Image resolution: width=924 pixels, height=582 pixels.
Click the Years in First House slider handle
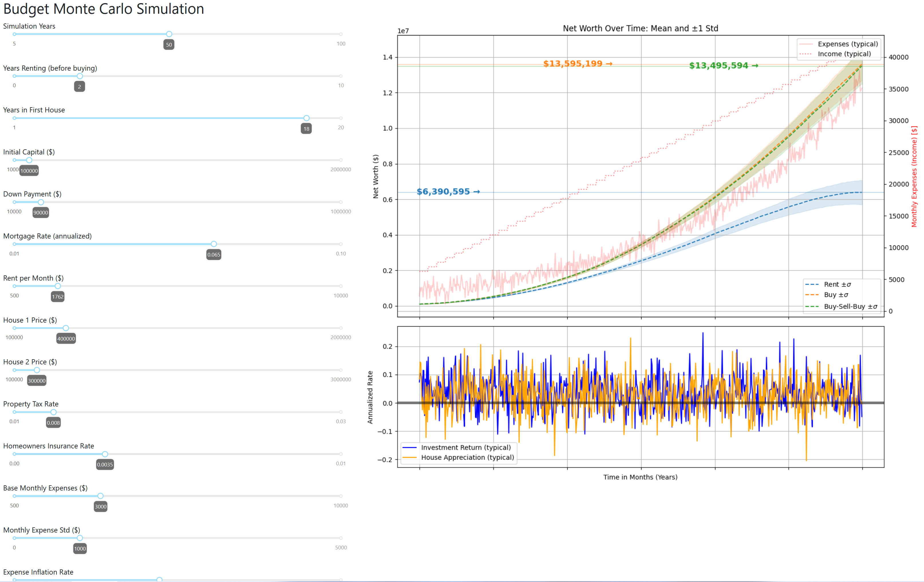click(x=306, y=118)
